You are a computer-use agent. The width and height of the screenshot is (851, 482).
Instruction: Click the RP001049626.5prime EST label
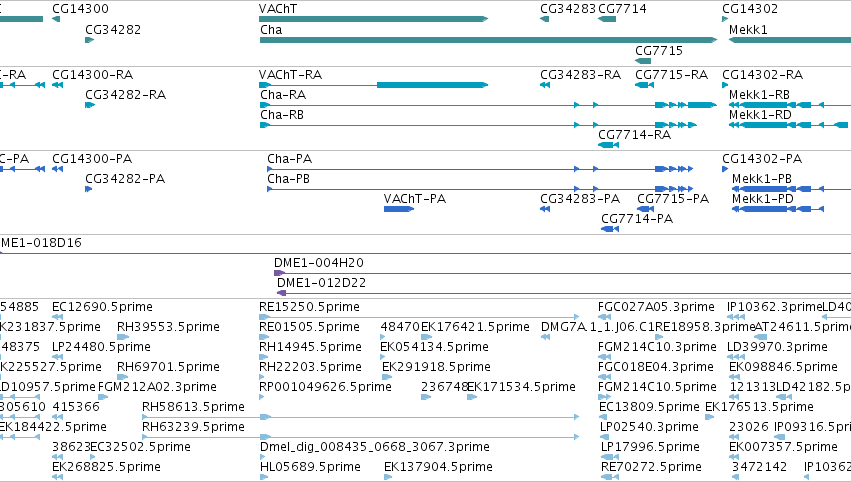(x=326, y=387)
